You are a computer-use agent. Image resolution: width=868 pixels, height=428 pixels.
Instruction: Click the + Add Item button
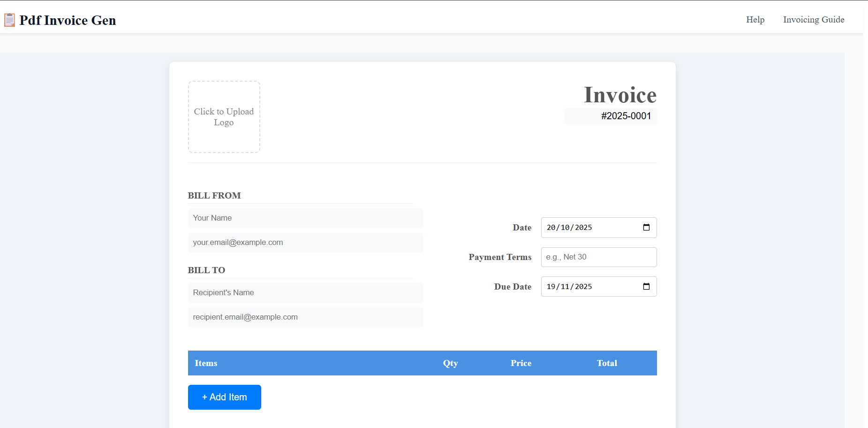(x=224, y=397)
